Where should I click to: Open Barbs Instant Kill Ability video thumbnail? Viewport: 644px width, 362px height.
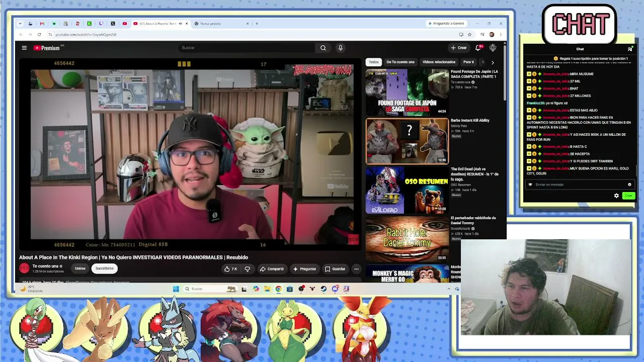click(407, 141)
